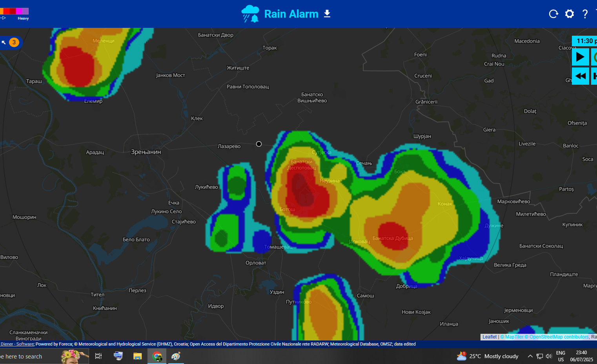Image resolution: width=597 pixels, height=364 pixels.
Task: Click the orange alert badge showing 3
Action: point(14,42)
